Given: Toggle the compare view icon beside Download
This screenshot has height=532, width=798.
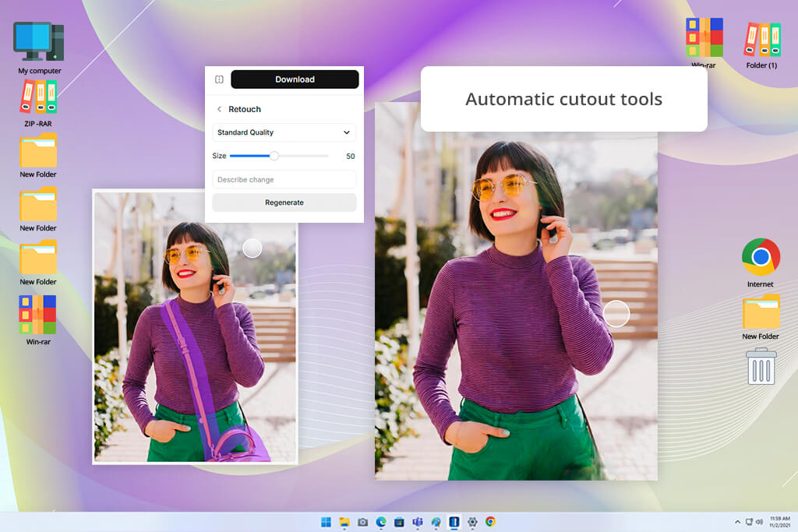Looking at the screenshot, I should tap(219, 79).
